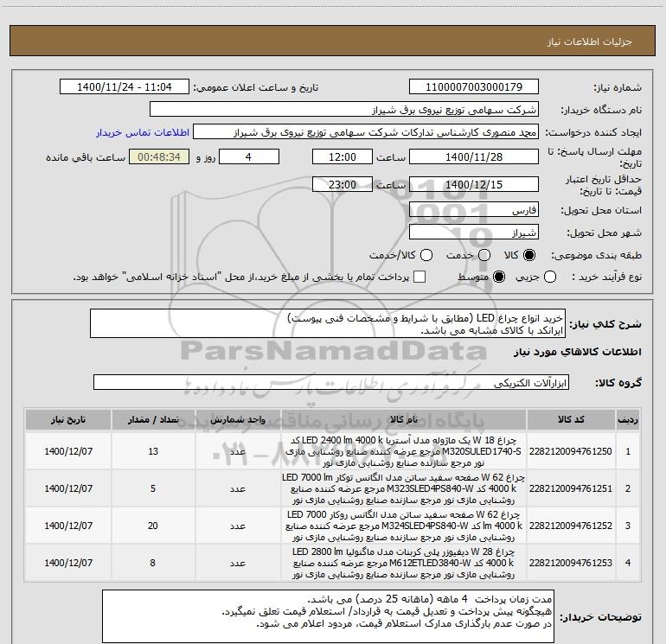Click the تاریخ نیاز column header
The width and height of the screenshot is (666, 644).
click(68, 420)
